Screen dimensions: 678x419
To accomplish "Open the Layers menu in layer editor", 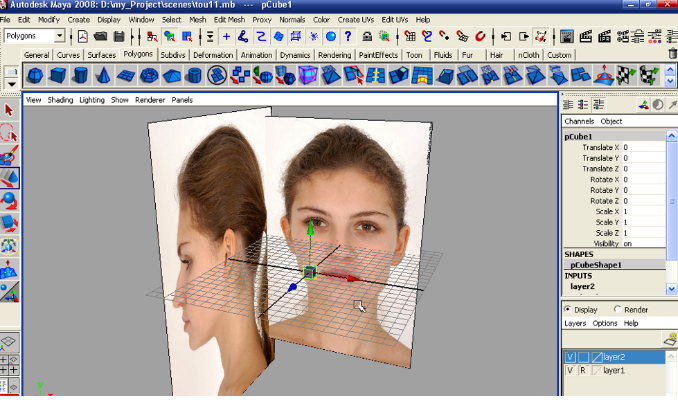I will (575, 323).
